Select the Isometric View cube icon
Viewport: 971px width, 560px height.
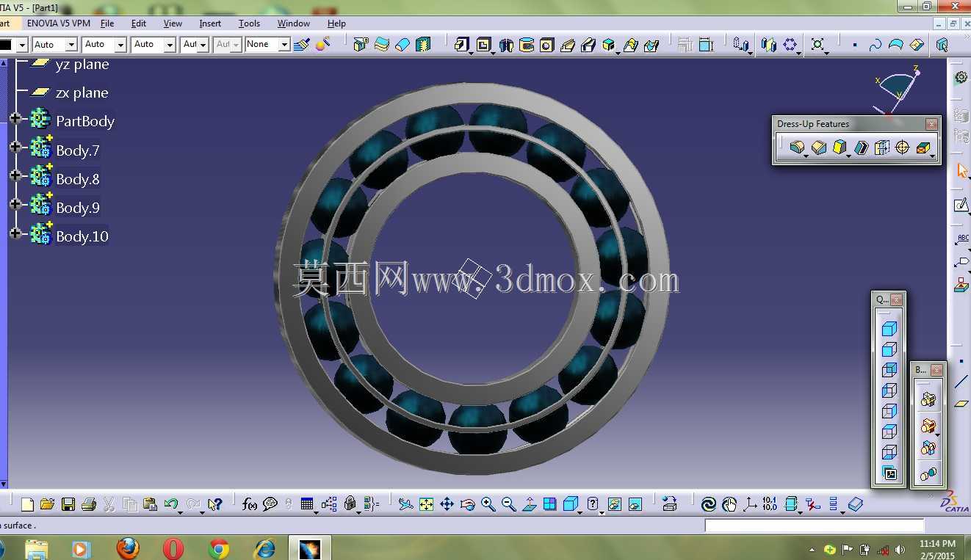point(889,329)
